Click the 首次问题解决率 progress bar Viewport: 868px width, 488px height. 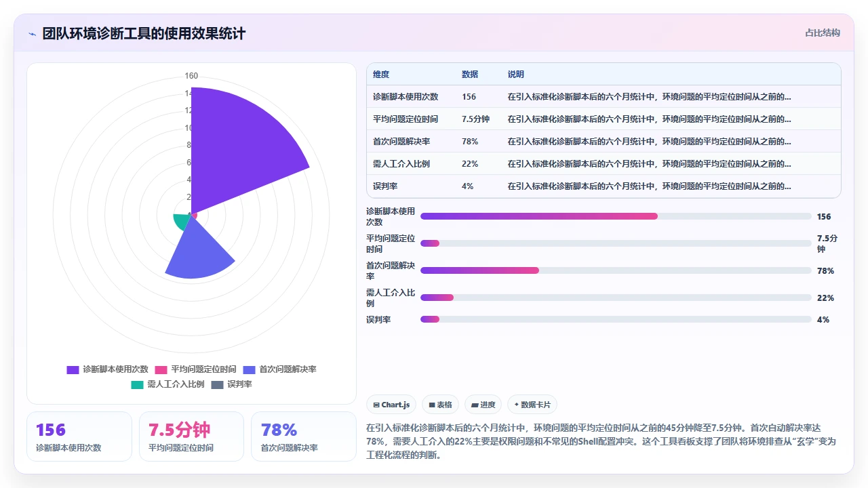tap(616, 270)
